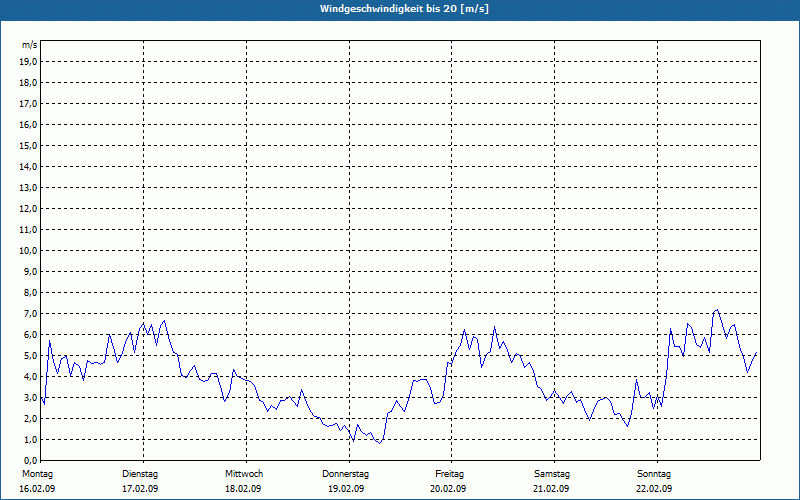Click the 17,0 axis value
The image size is (800, 500).
tap(29, 104)
